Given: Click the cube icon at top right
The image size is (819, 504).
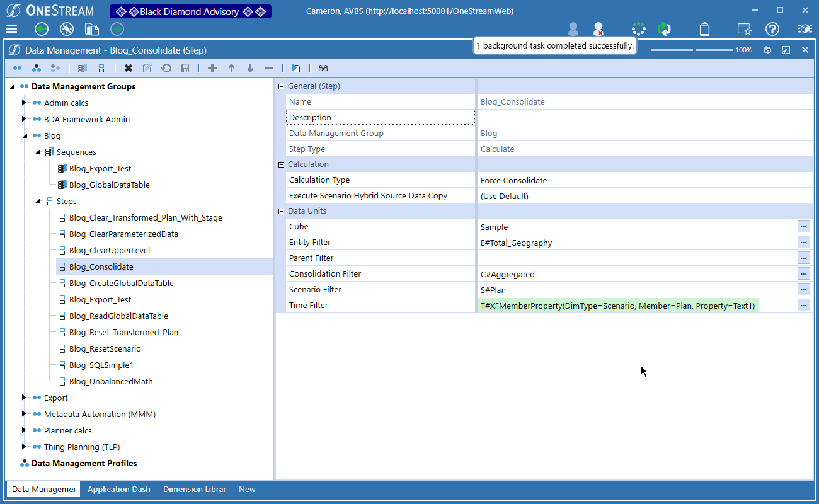Looking at the screenshot, I should point(805,29).
